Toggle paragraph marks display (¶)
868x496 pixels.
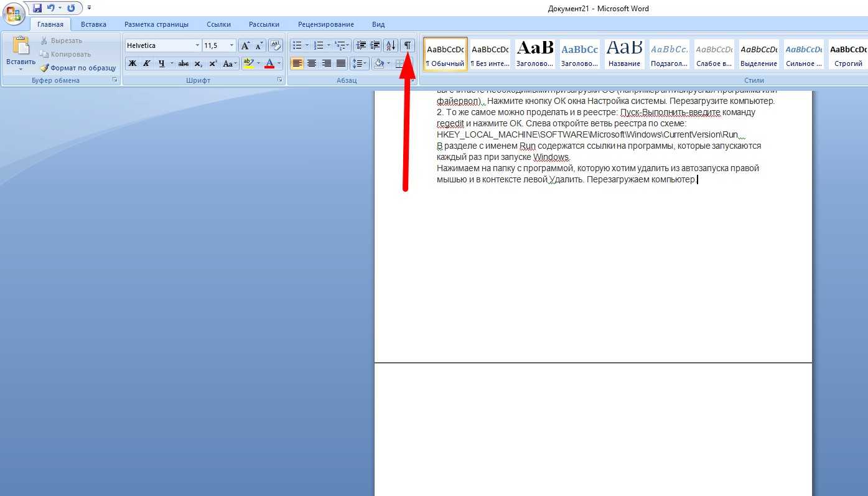point(407,45)
